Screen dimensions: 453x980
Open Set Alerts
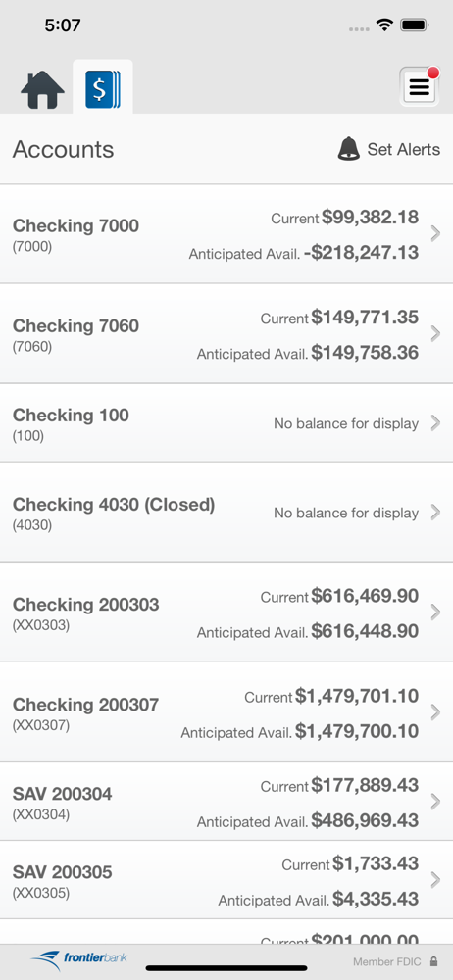point(404,149)
